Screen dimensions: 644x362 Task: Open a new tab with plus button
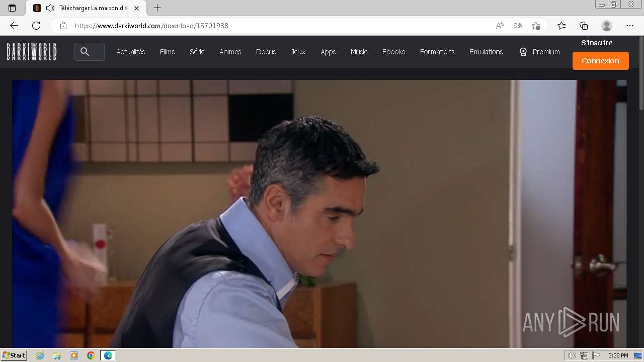point(157,8)
